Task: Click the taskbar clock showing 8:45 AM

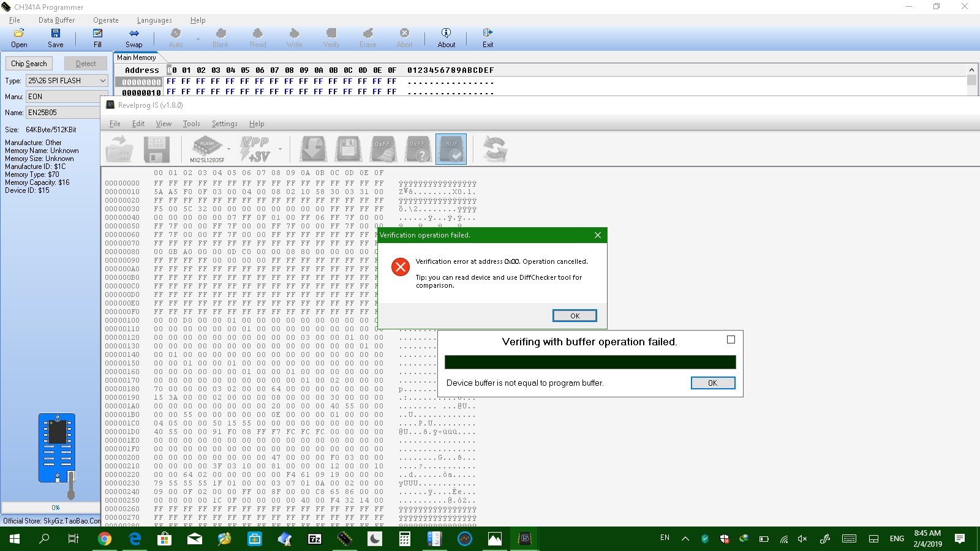Action: 927,539
